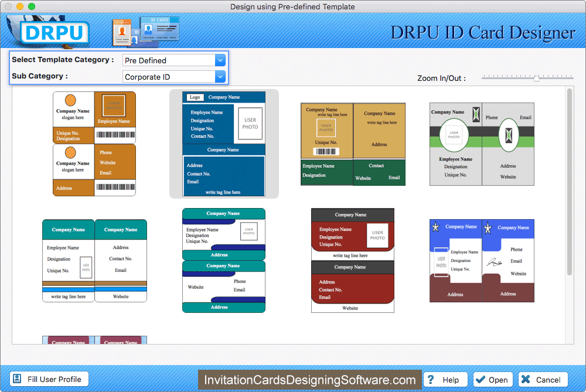The width and height of the screenshot is (586, 392).
Task: Click the yellow macOS minimize button
Action: coord(20,6)
